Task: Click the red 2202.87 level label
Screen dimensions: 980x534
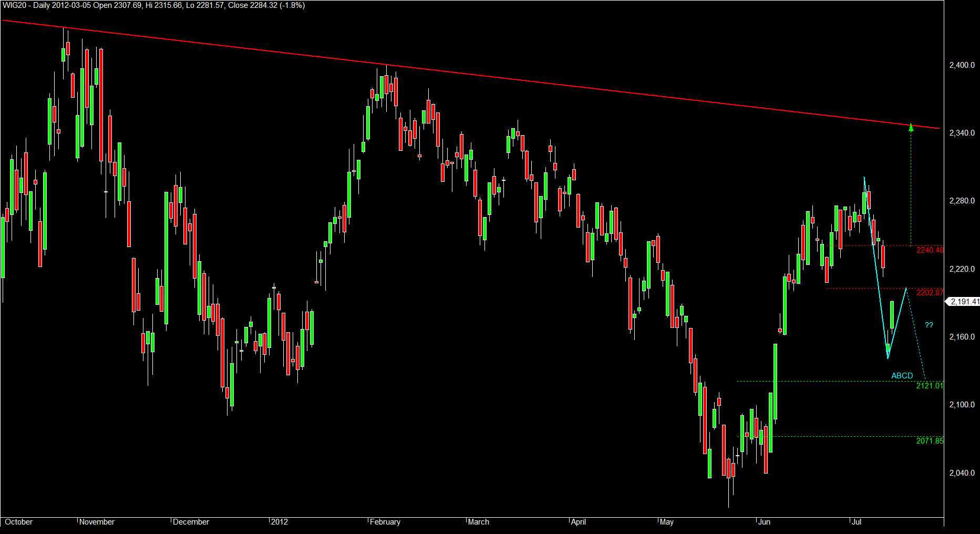Action: click(930, 292)
